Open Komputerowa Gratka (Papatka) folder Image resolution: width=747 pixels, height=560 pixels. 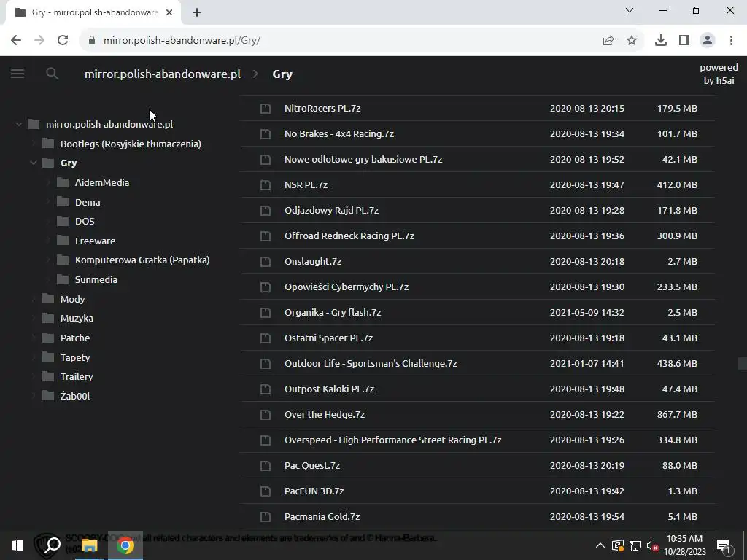[x=142, y=260]
